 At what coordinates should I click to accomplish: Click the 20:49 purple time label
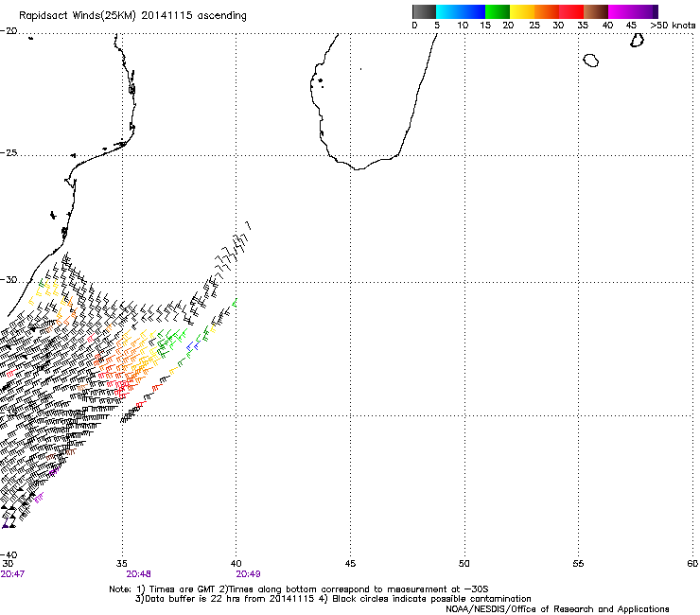tap(248, 574)
